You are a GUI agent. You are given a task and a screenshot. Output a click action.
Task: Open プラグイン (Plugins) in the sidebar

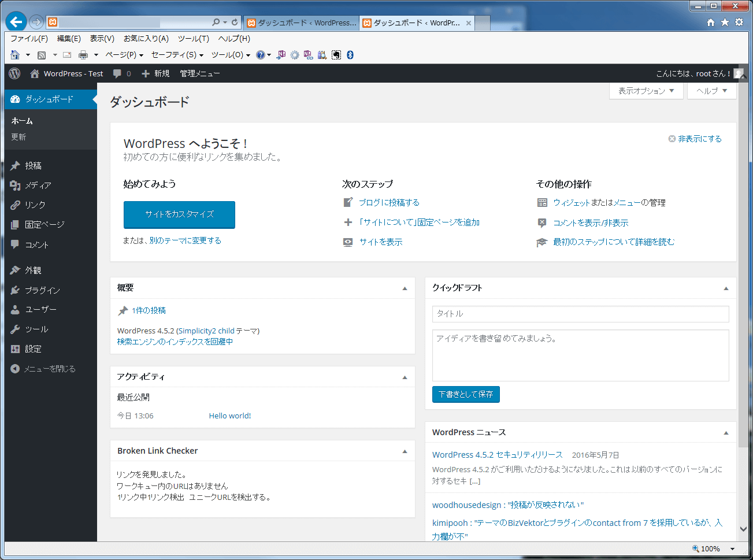pyautogui.click(x=42, y=290)
